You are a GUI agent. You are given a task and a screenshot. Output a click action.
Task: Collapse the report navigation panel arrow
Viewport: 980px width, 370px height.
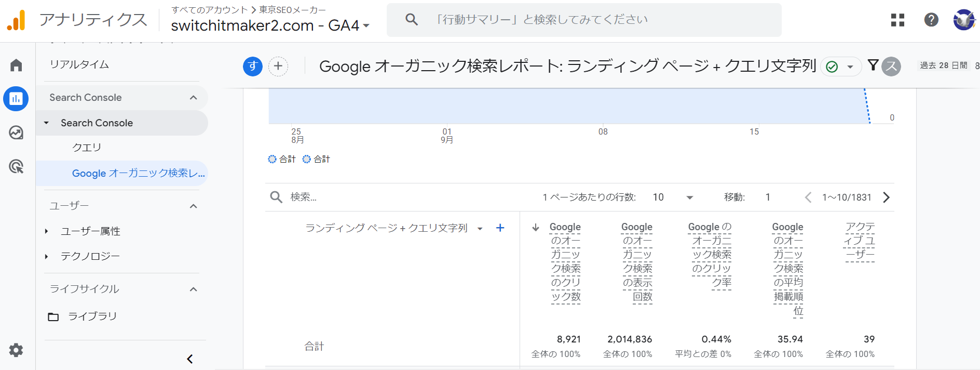point(190,359)
